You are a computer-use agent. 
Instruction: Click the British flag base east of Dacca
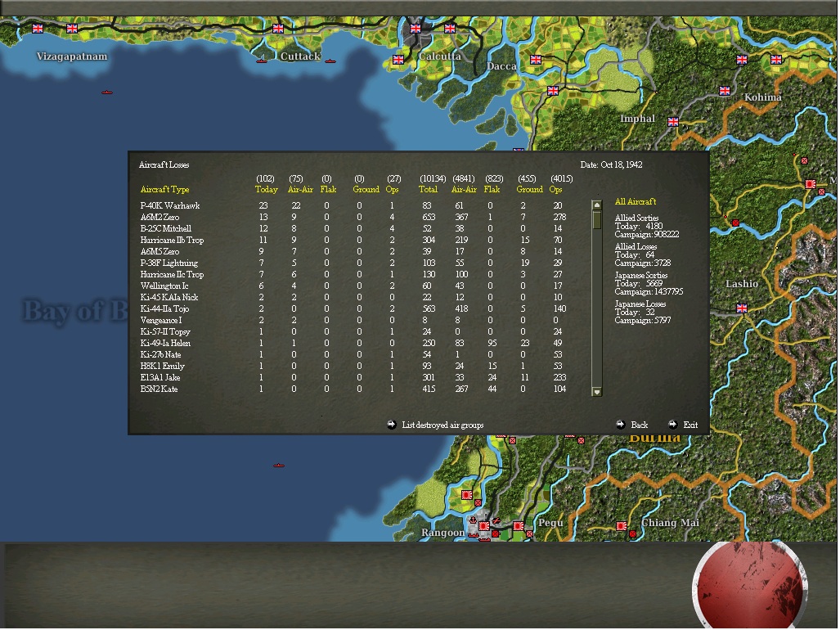tap(536, 60)
